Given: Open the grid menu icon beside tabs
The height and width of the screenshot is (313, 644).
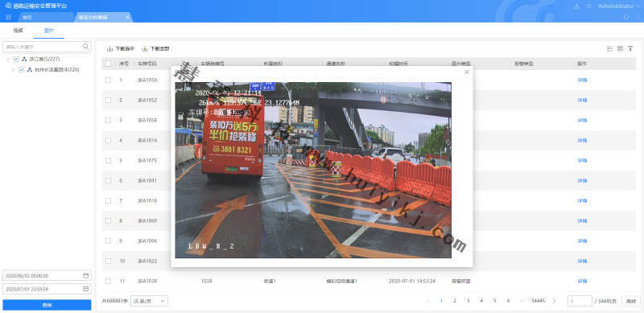Looking at the screenshot, I should point(8,17).
